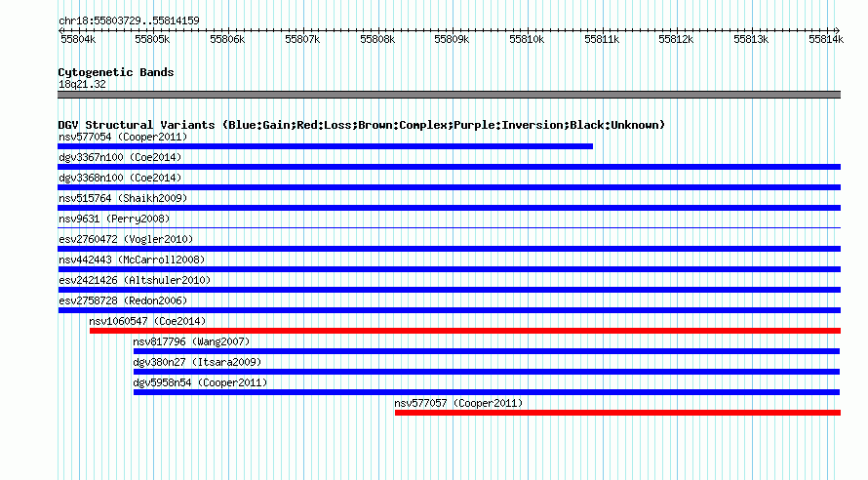Click the DGV Structural Variants track title
The image size is (868, 480).
(361, 125)
